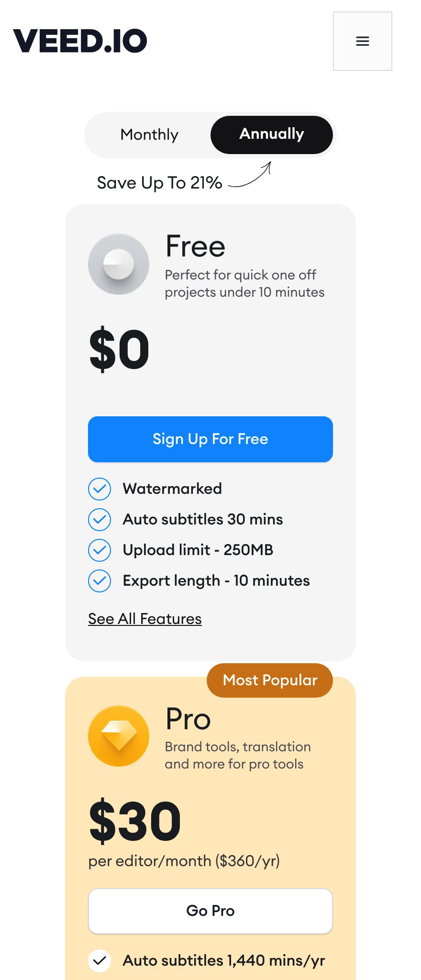Click the Sign Up For Free button

coord(210,439)
